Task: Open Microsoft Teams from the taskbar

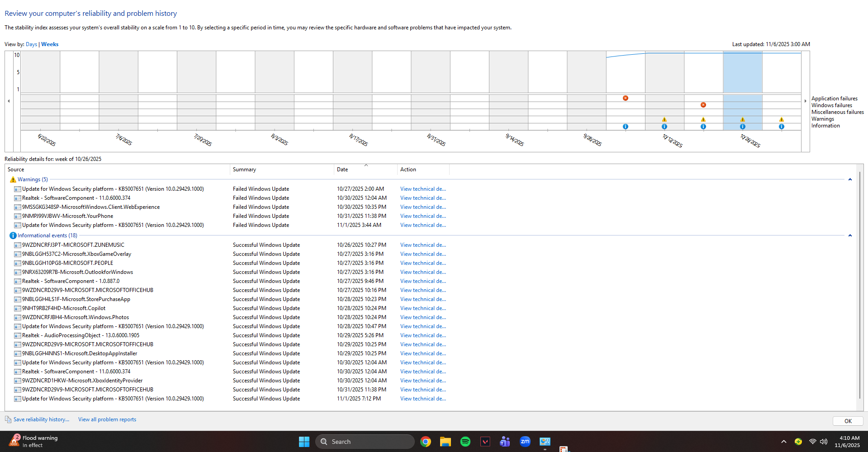Action: pyautogui.click(x=504, y=441)
